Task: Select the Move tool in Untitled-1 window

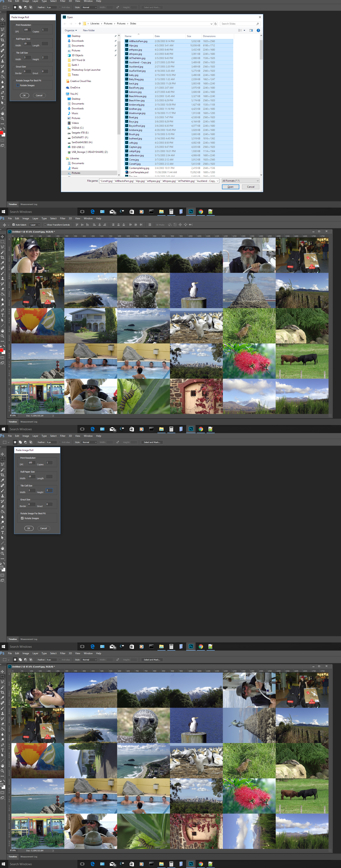Action: pyautogui.click(x=3, y=237)
